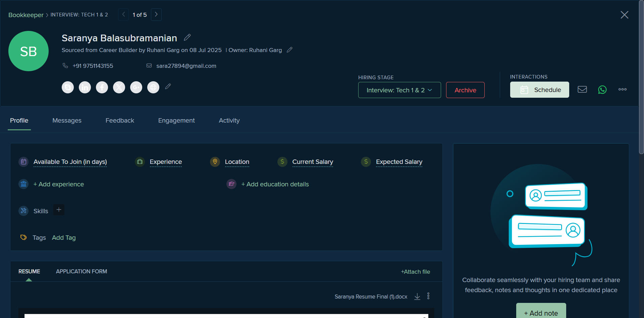Click the phone icon beside number
The width and height of the screenshot is (644, 318).
(65, 65)
